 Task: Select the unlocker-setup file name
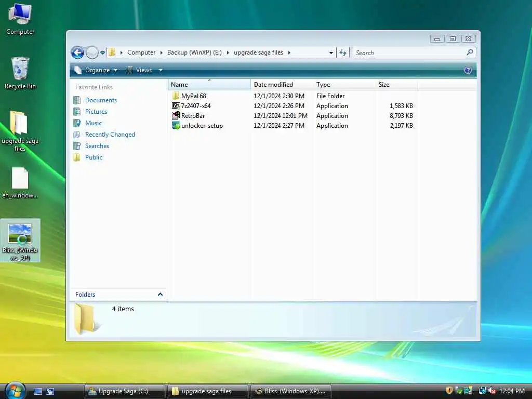pyautogui.click(x=202, y=126)
